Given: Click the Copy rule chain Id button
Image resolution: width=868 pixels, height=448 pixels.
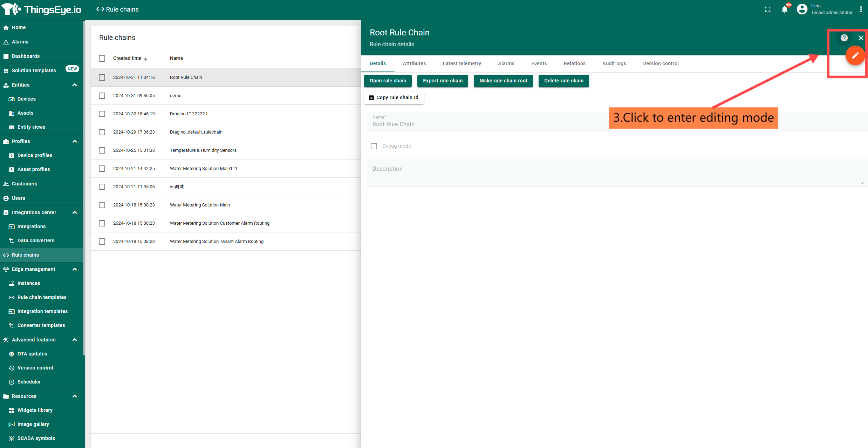Looking at the screenshot, I should [x=394, y=97].
